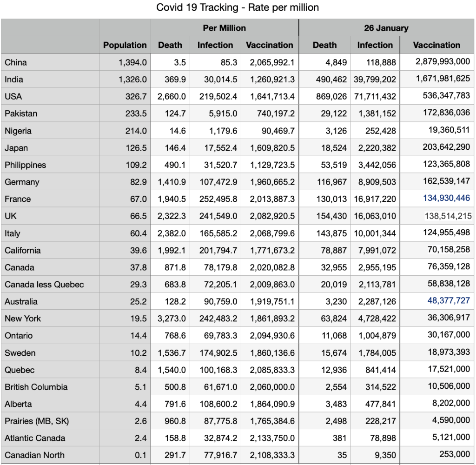Select UK's gray vaccination cell 138,514,215

448,216
